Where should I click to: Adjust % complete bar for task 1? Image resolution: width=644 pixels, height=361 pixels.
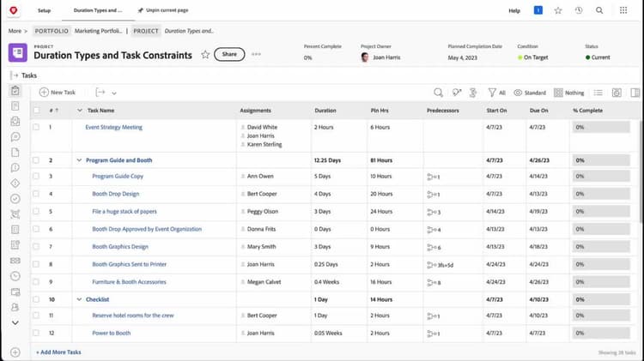(x=601, y=127)
